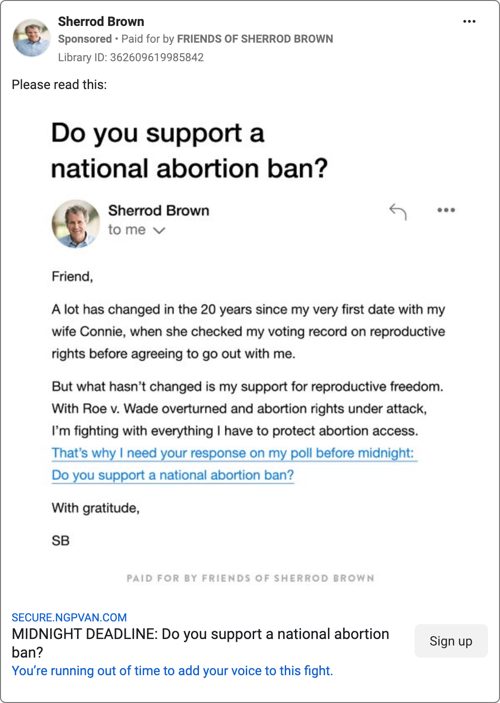Click the reply arrow icon in the email

[x=398, y=211]
